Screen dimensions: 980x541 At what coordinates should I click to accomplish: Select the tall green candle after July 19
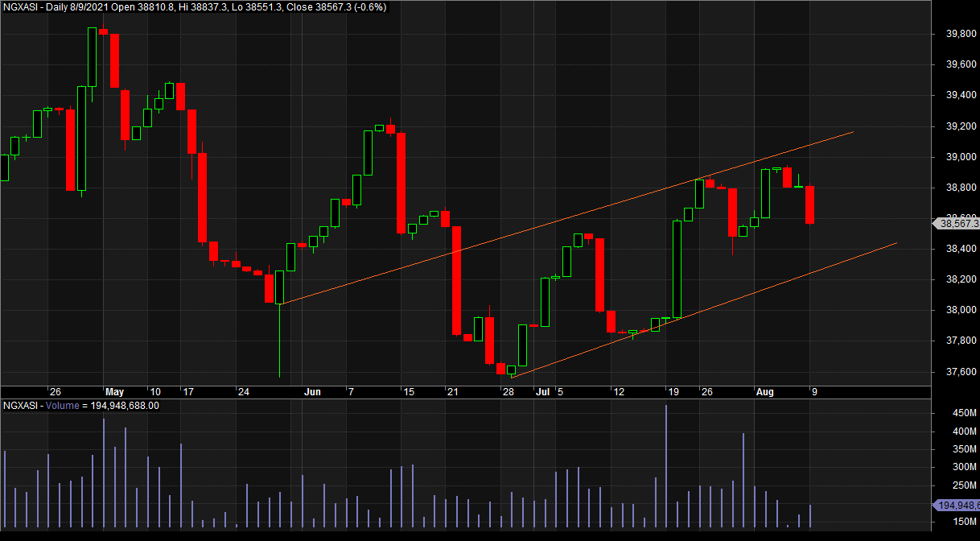[x=677, y=269]
